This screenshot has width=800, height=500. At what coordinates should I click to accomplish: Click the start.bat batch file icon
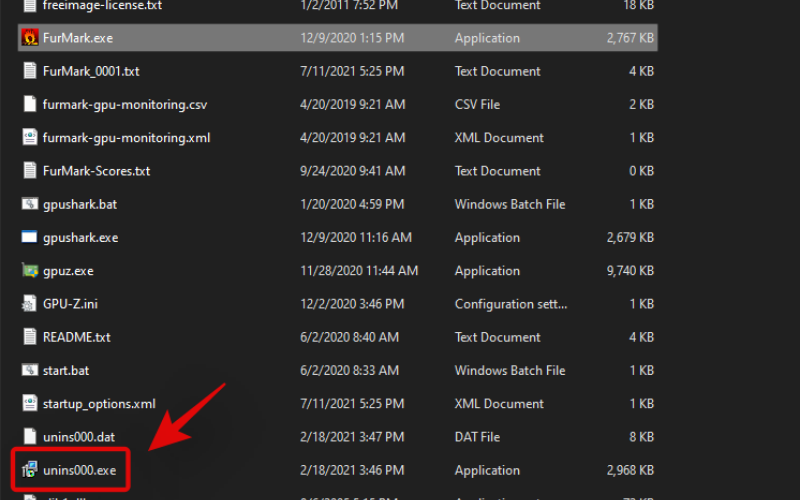tap(30, 370)
